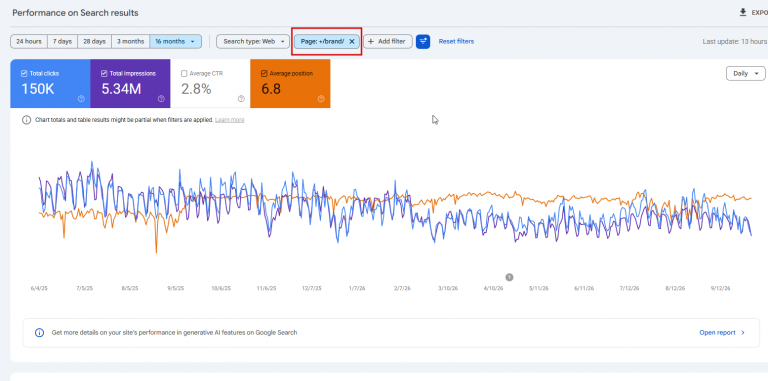Uncheck the Total clicks checkbox
The height and width of the screenshot is (381, 768).
point(24,73)
